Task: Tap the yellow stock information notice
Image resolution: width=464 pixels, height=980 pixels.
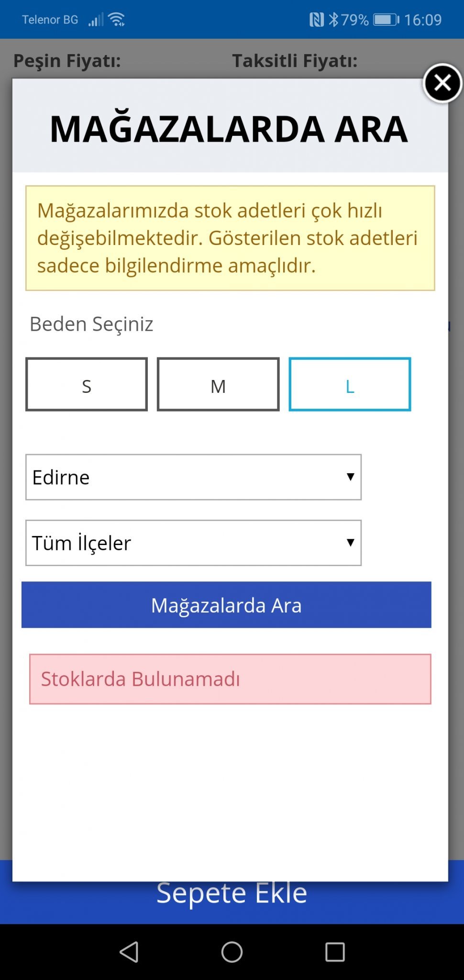Action: [230, 238]
